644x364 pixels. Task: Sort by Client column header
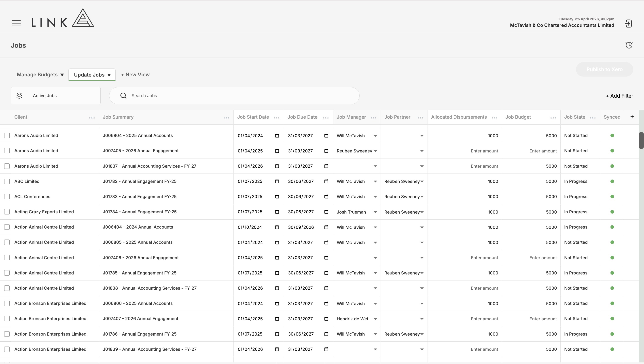click(21, 117)
